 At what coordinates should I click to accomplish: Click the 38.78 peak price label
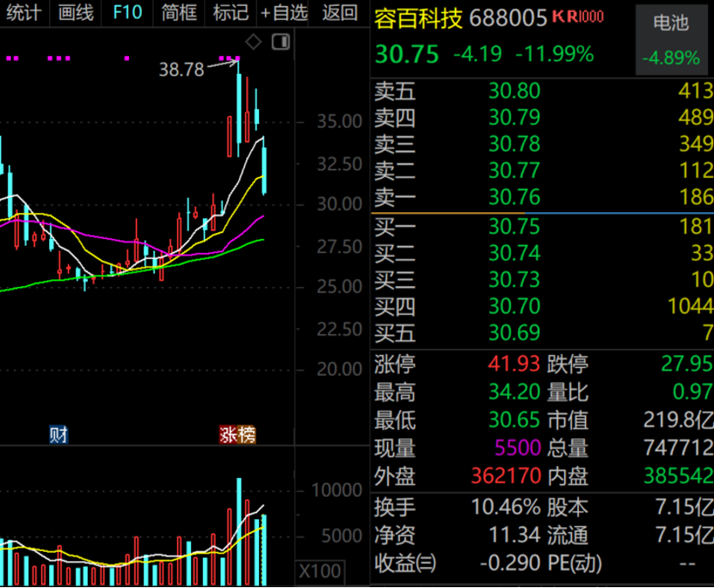(182, 70)
